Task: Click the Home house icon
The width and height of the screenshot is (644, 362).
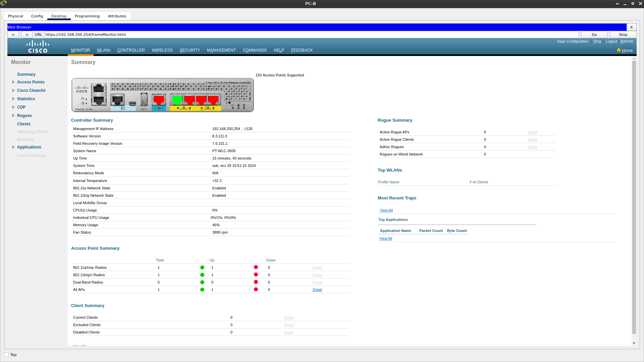Action: click(619, 50)
